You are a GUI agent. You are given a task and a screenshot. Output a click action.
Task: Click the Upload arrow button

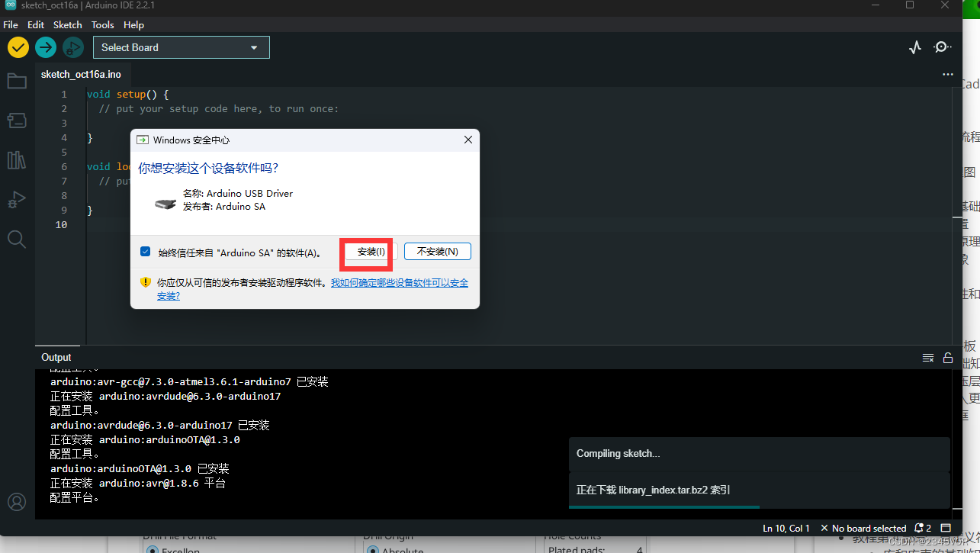click(46, 47)
